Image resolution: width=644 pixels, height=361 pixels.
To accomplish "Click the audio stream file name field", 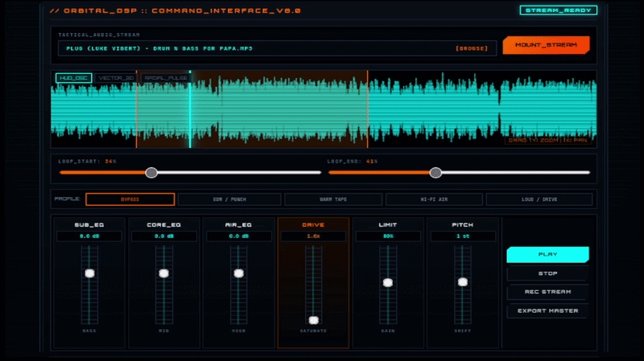I will (x=277, y=48).
